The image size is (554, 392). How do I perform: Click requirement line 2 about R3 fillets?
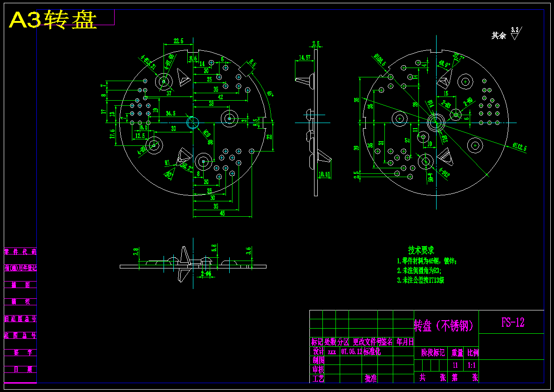pyautogui.click(x=419, y=271)
